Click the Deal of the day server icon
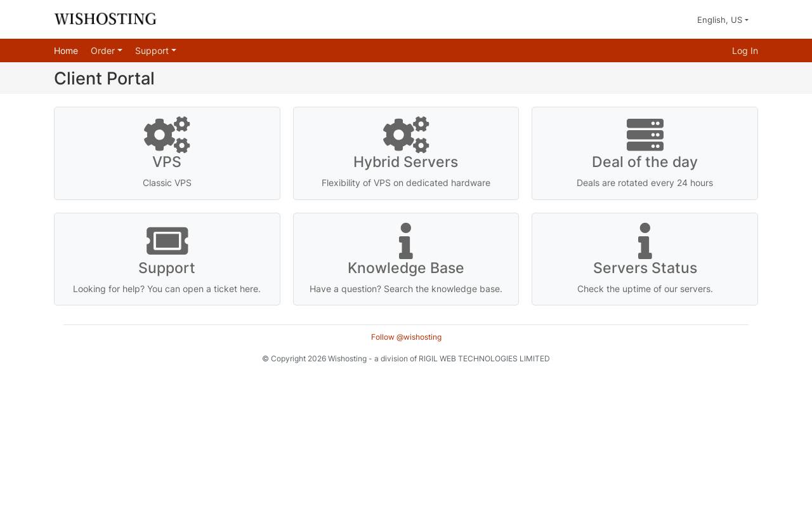 [645, 135]
